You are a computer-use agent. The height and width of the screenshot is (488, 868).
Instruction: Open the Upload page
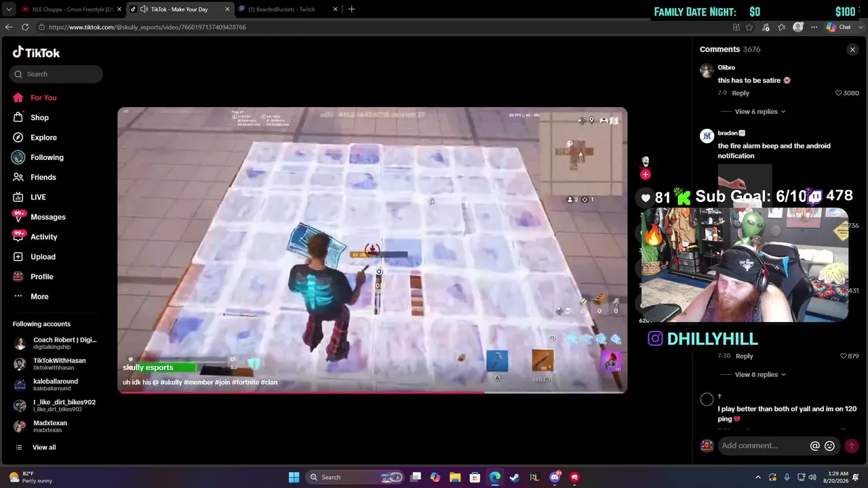coord(43,257)
